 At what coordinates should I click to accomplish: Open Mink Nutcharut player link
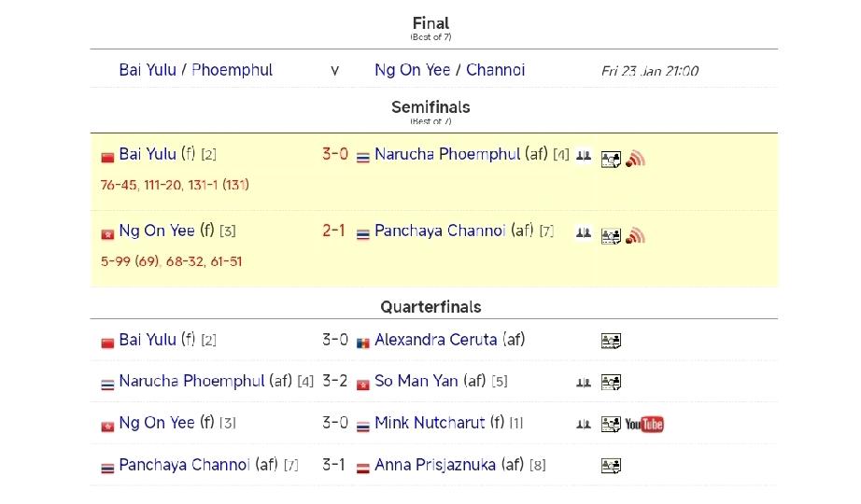click(x=430, y=423)
